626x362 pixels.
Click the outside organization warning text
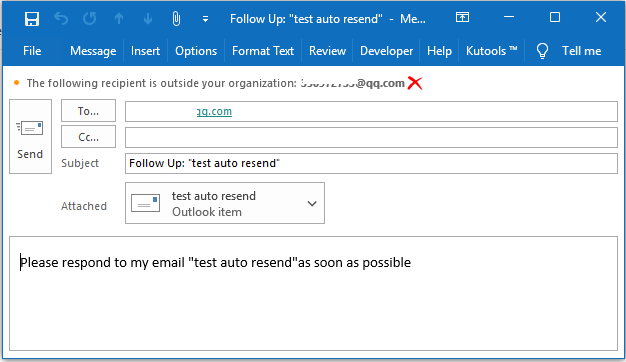[x=162, y=83]
